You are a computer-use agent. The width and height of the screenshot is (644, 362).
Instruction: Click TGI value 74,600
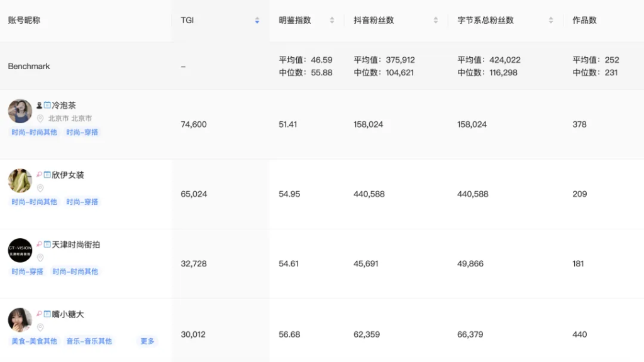tap(194, 124)
